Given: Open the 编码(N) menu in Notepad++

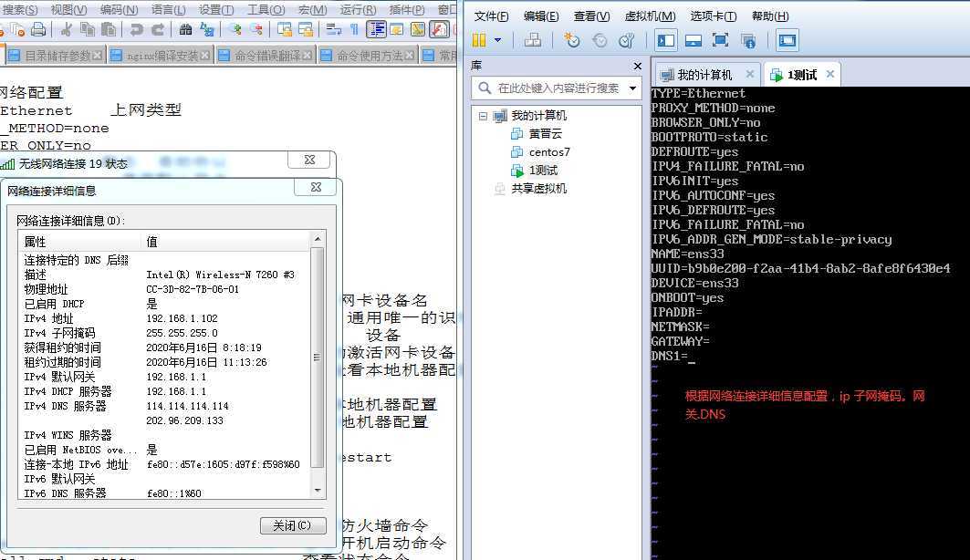Looking at the screenshot, I should [119, 10].
